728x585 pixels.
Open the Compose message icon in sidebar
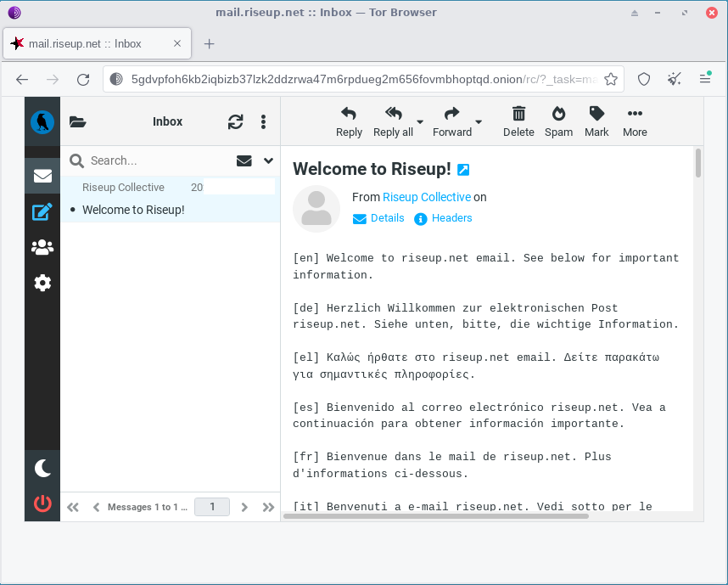coord(42,211)
